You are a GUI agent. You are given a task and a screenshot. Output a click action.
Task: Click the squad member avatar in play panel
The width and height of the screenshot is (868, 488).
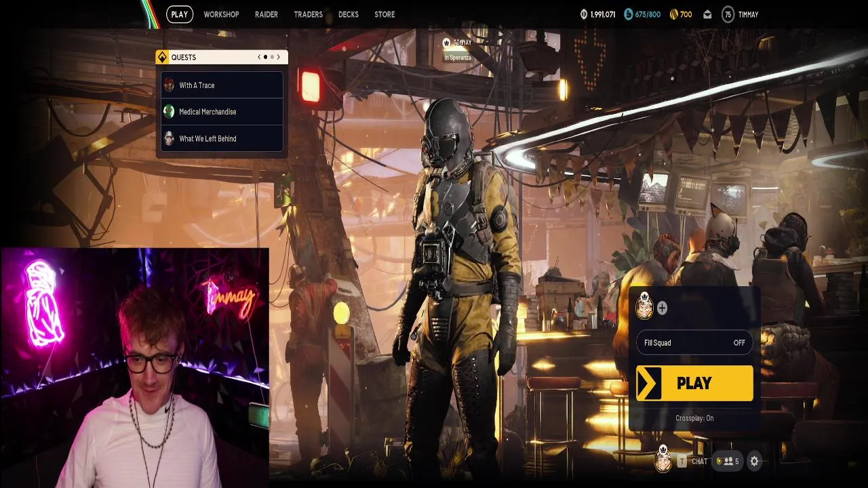644,308
